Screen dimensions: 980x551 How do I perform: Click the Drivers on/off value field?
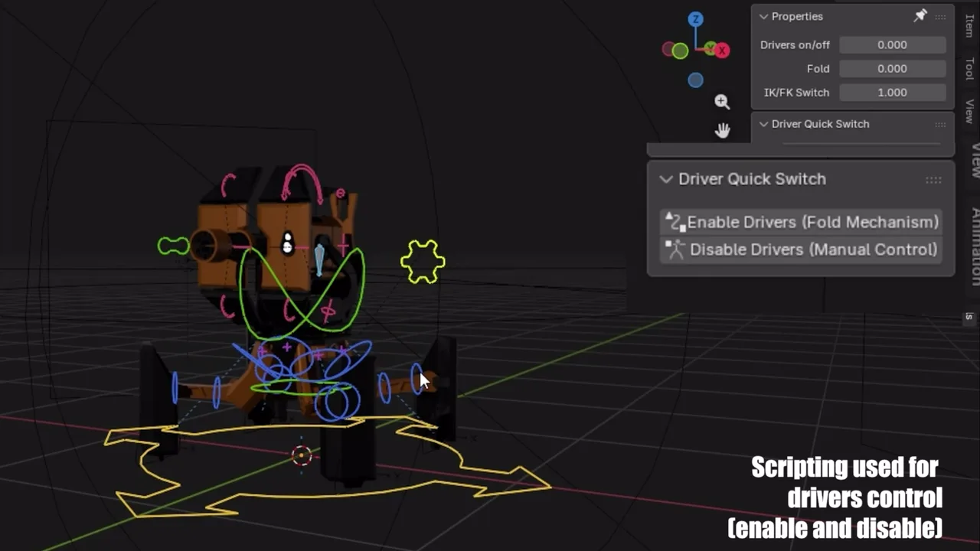[893, 44]
